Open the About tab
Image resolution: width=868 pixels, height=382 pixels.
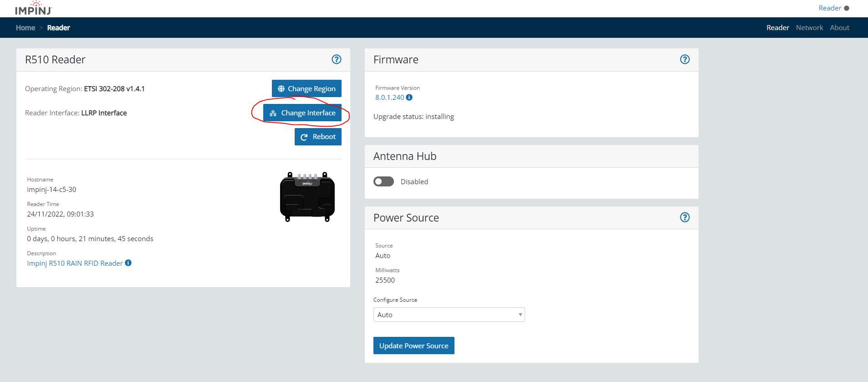click(x=840, y=28)
